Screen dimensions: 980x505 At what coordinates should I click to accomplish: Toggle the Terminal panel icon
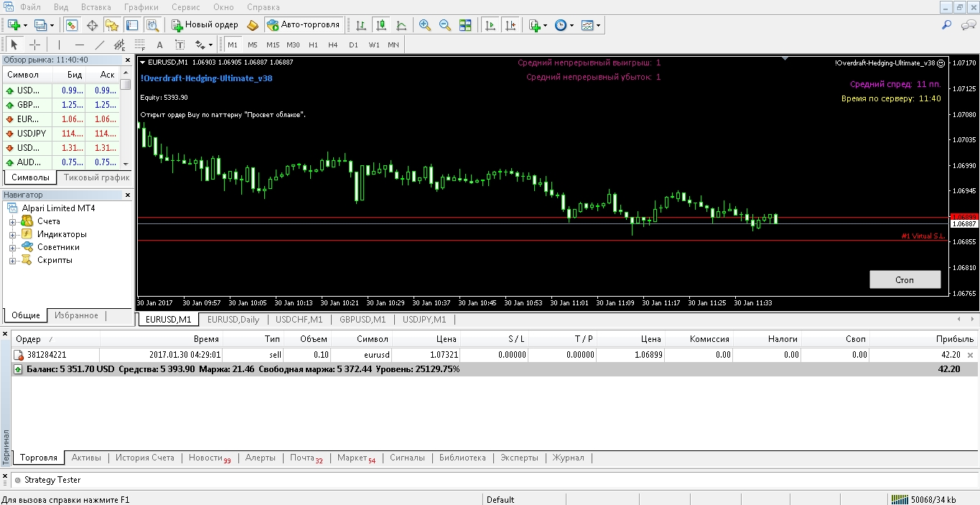[x=132, y=25]
